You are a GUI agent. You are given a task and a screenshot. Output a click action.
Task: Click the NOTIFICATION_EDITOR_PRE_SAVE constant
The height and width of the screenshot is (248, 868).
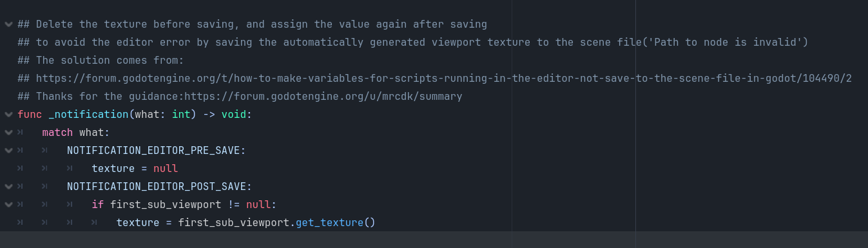click(156, 151)
